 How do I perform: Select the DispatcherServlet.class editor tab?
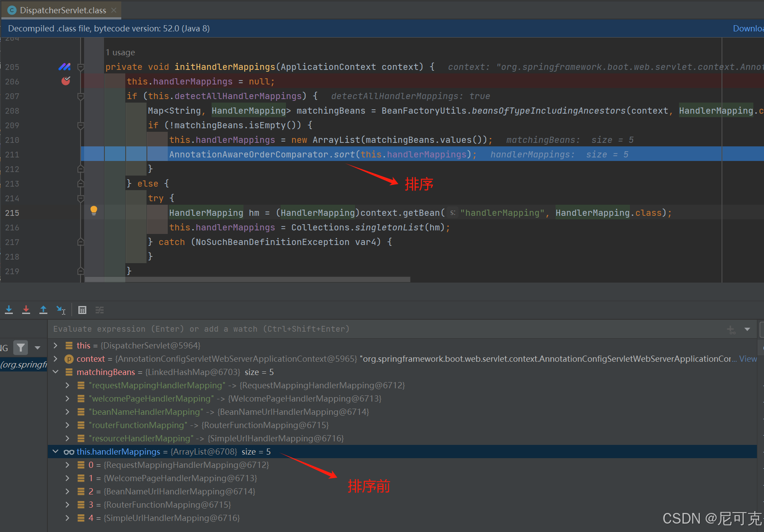point(61,10)
